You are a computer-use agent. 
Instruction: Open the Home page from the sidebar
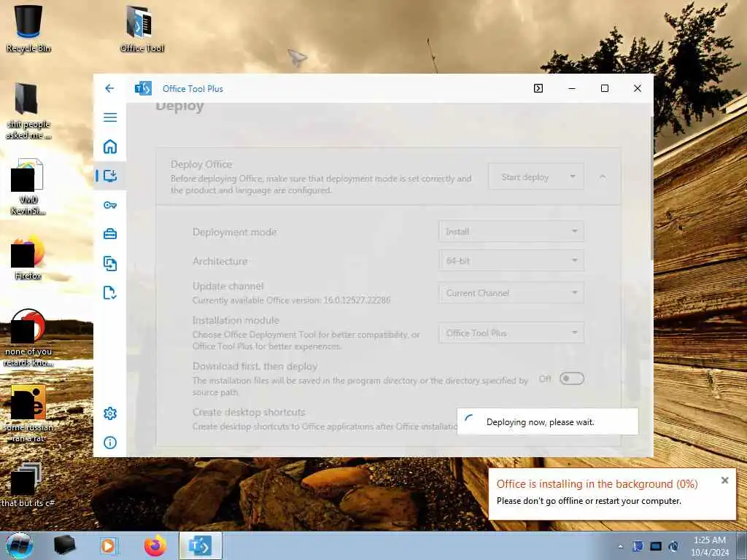(110, 146)
